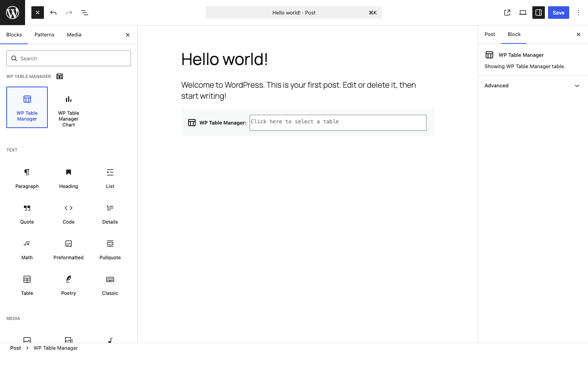Open command palette from post title bar
This screenshot has height=365, width=588.
point(294,13)
